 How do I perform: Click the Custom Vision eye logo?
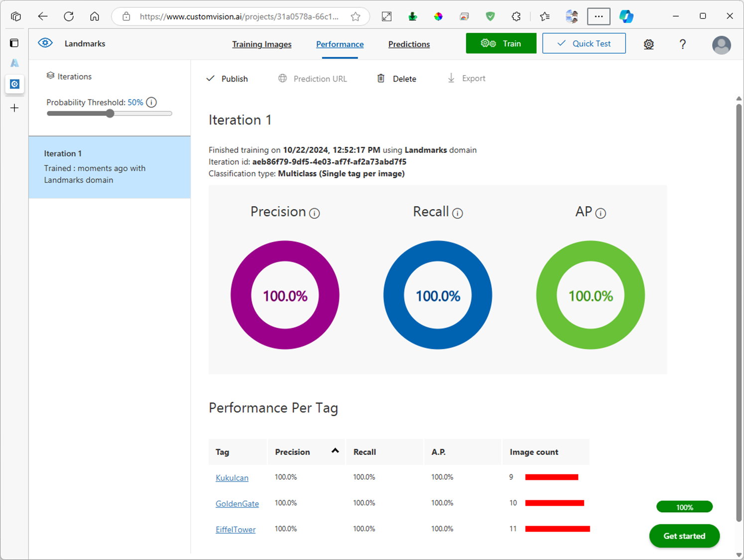[x=45, y=43]
